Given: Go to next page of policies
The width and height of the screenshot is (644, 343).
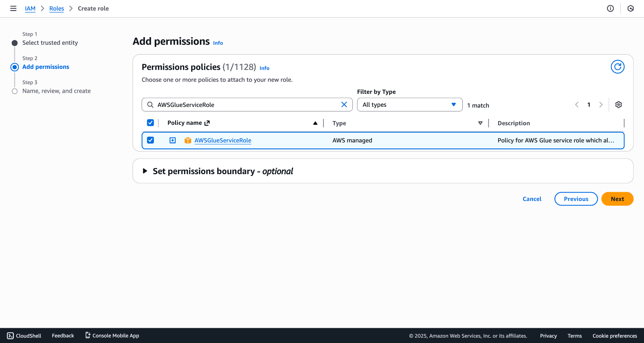Looking at the screenshot, I should tap(601, 105).
